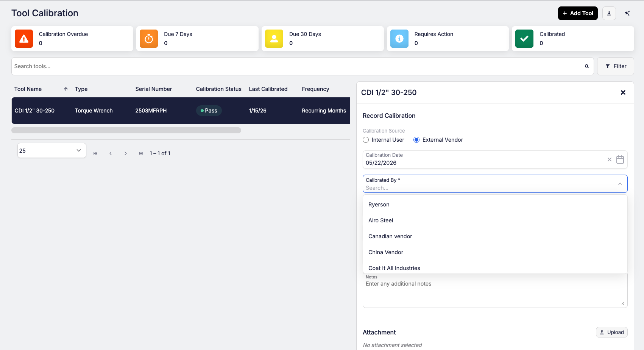Go to next page of results
The width and height of the screenshot is (644, 350).
pos(126,153)
